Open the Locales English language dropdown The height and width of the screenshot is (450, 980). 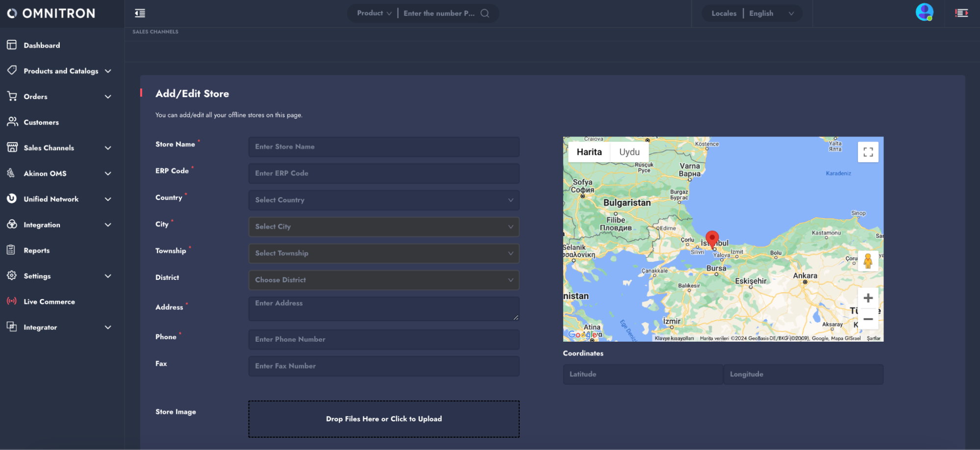(770, 13)
